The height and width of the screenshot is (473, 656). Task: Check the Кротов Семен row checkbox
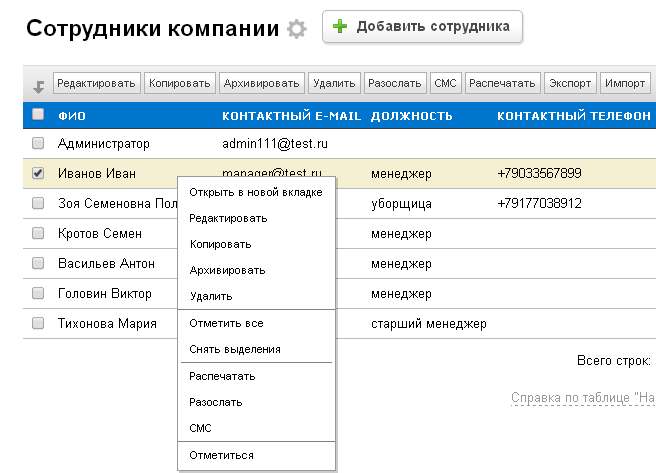[38, 233]
